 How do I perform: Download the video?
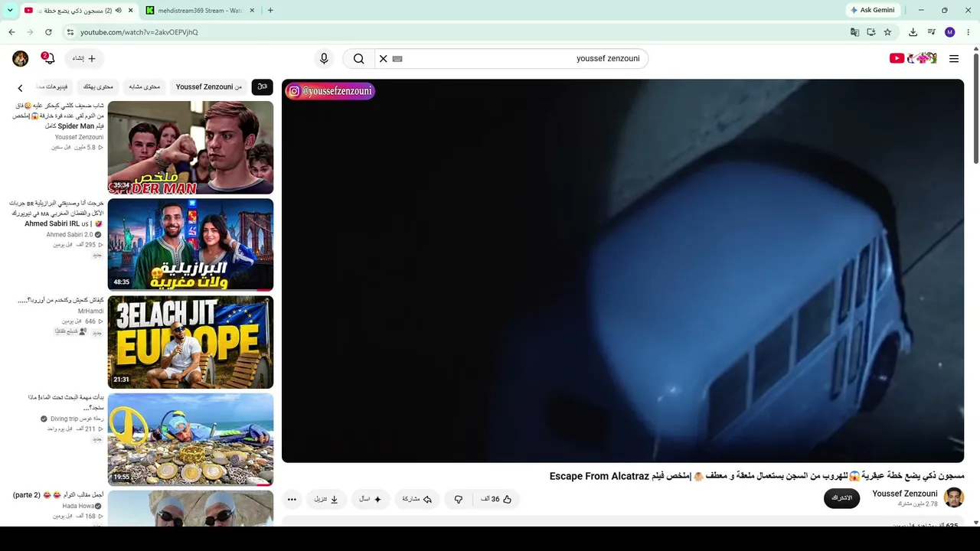coord(326,499)
